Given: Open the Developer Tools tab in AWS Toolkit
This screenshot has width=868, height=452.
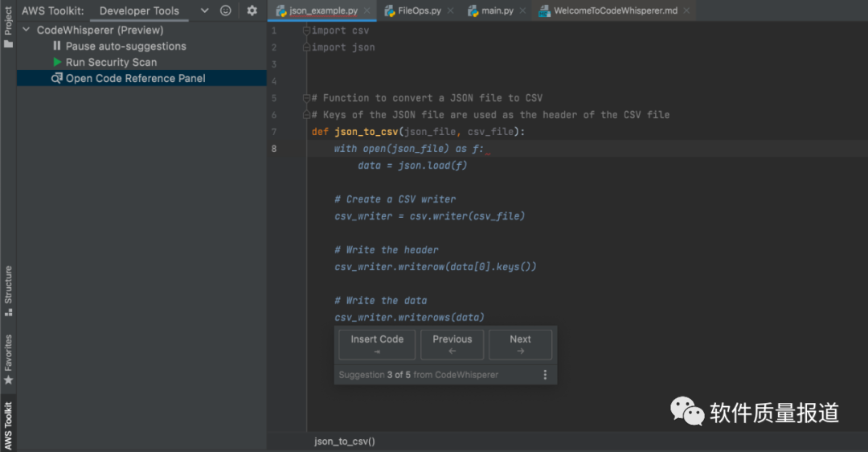Looking at the screenshot, I should click(x=139, y=10).
